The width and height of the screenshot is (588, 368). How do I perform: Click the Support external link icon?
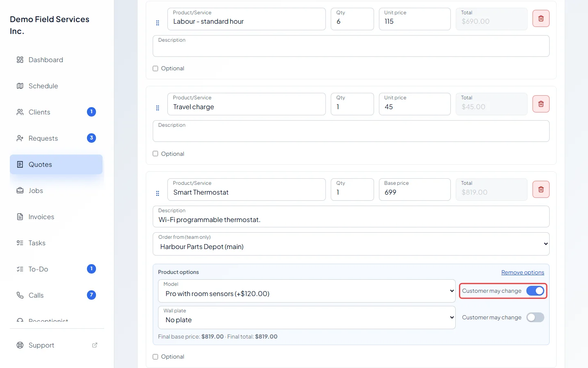(95, 345)
